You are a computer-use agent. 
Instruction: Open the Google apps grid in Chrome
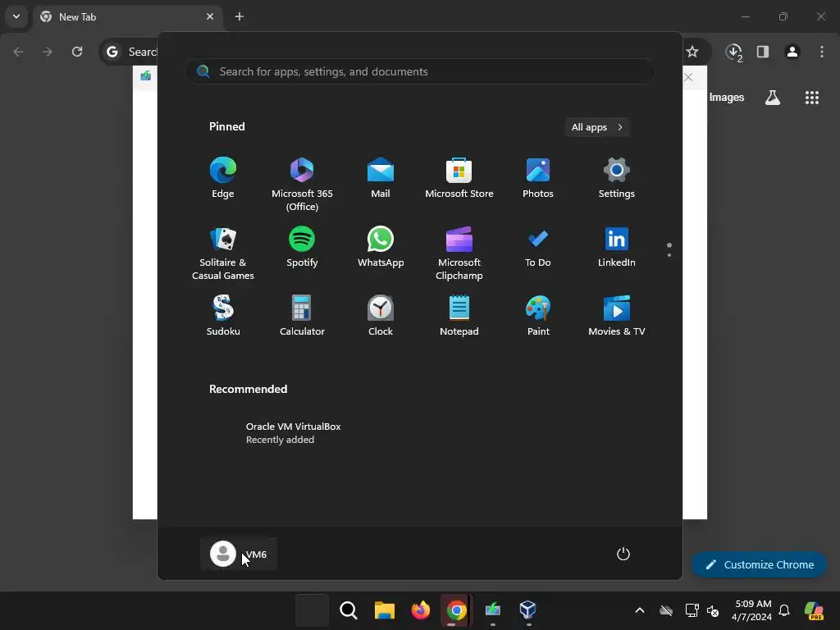[x=811, y=98]
